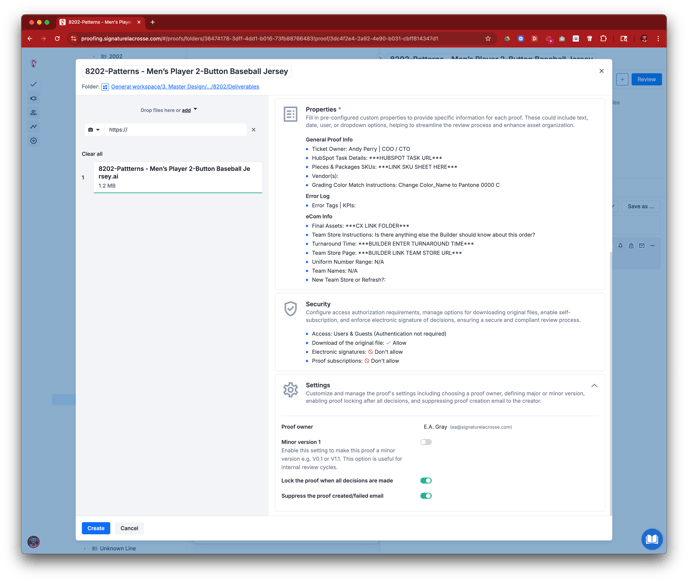Open the URL source type dropdown
This screenshot has height=582, width=688.
point(94,130)
